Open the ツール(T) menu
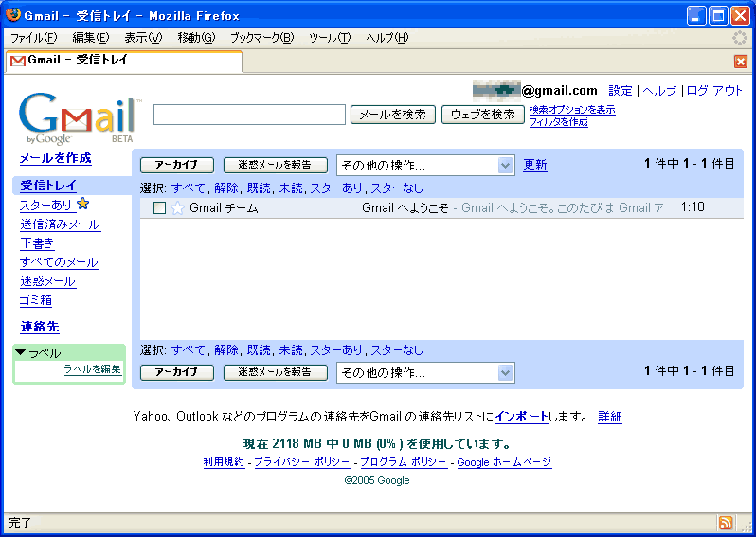 click(x=330, y=38)
